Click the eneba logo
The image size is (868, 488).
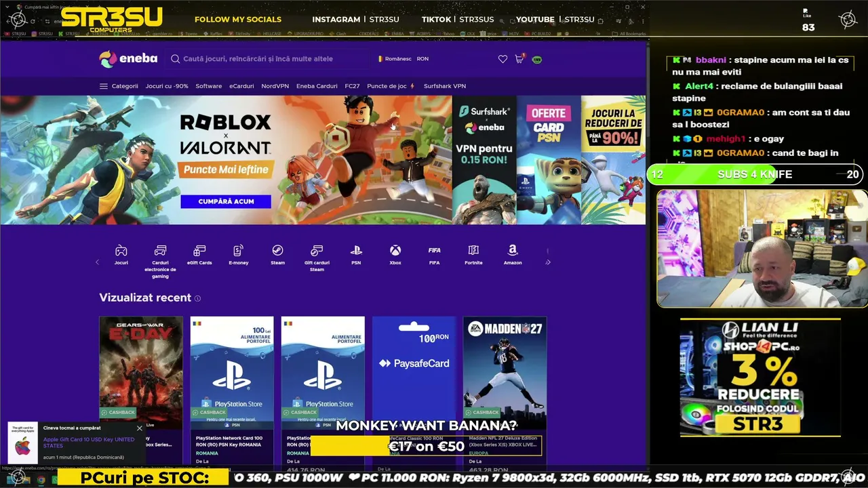click(128, 59)
